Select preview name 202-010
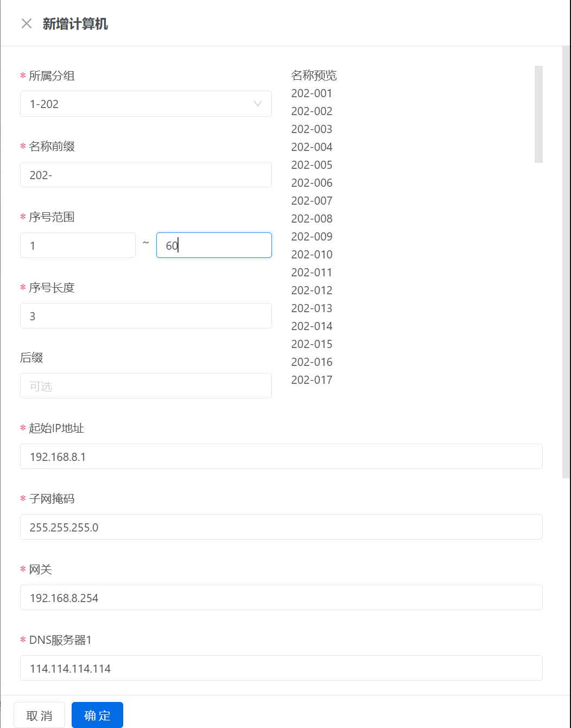The width and height of the screenshot is (571, 728). point(312,254)
